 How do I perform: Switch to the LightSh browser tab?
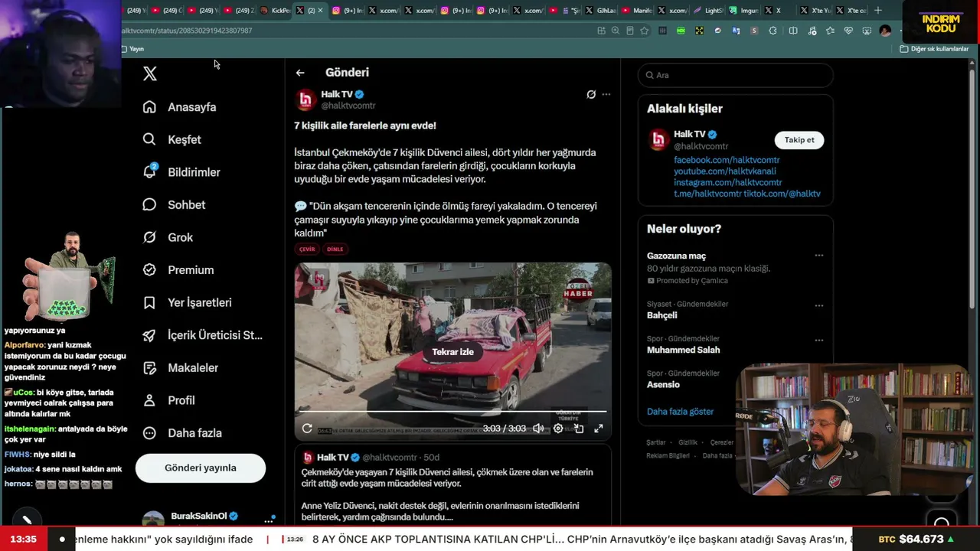tap(708, 11)
